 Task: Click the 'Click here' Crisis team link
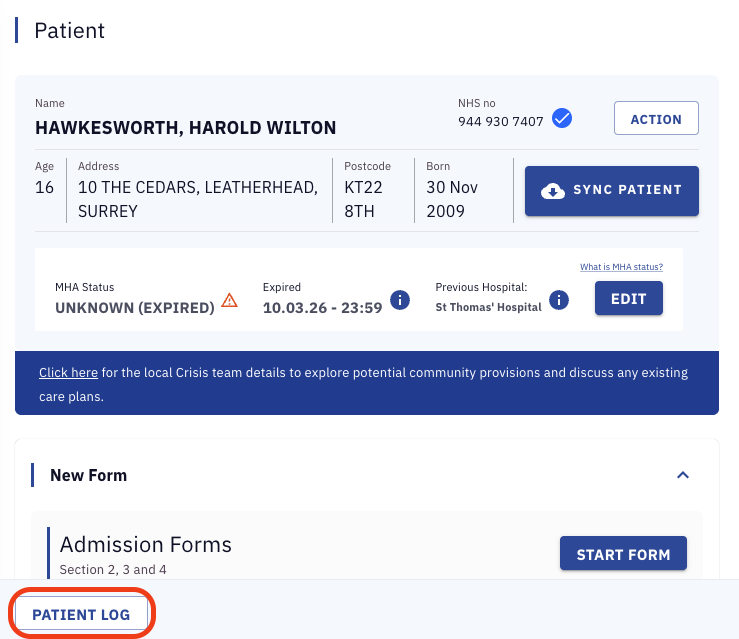68,372
